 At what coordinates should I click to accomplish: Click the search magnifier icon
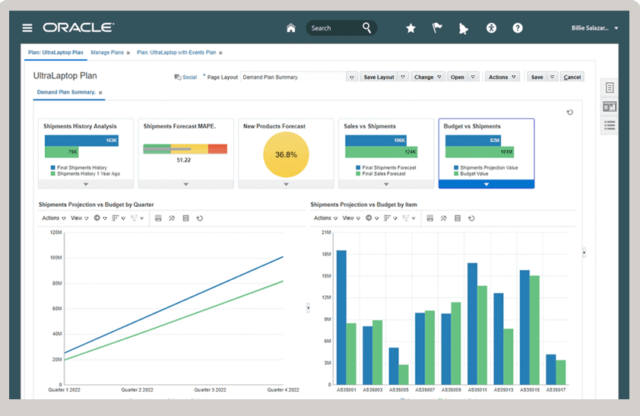[367, 28]
